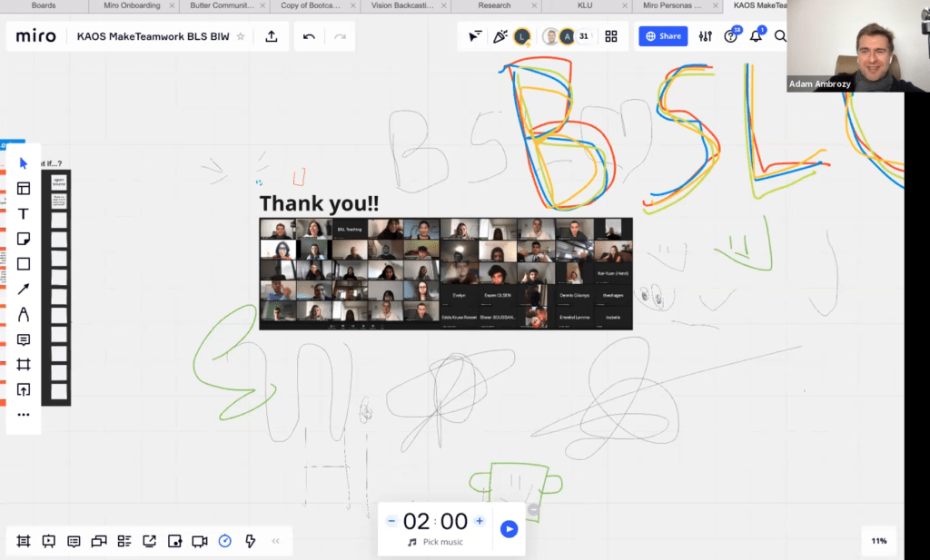Open the Templates tool
The width and height of the screenshot is (930, 560).
click(24, 189)
